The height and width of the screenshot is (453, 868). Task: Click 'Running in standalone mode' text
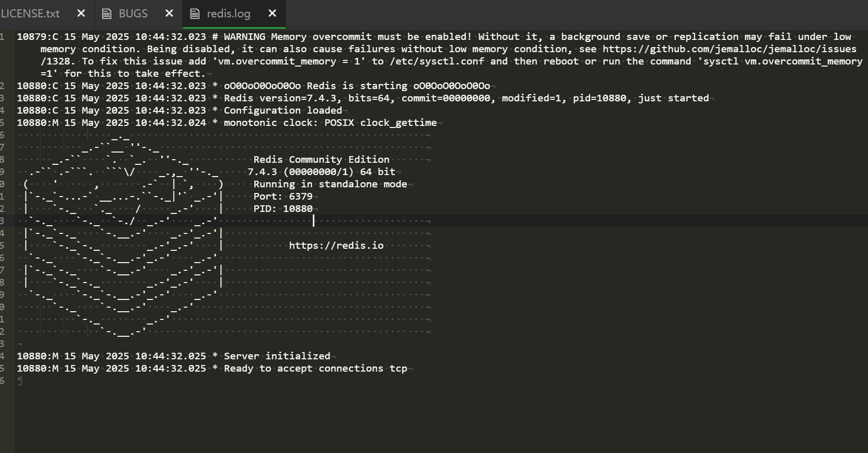[x=330, y=184]
